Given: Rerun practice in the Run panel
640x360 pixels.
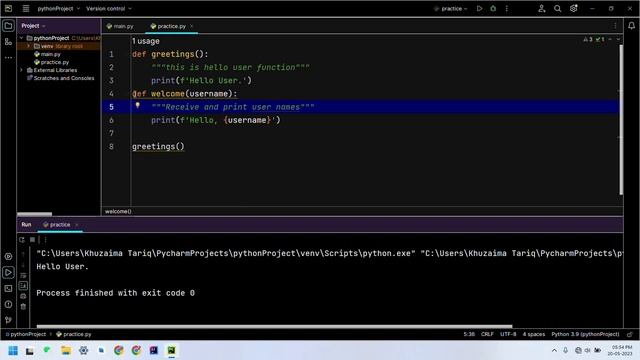Looking at the screenshot, I should (x=22, y=240).
